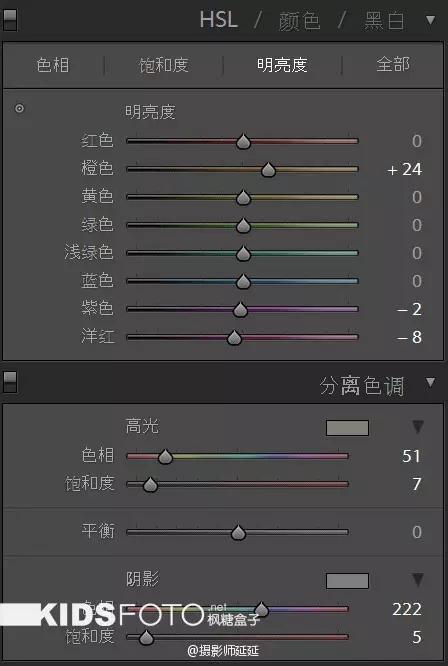Switch panel mode to 黑白

384,20
